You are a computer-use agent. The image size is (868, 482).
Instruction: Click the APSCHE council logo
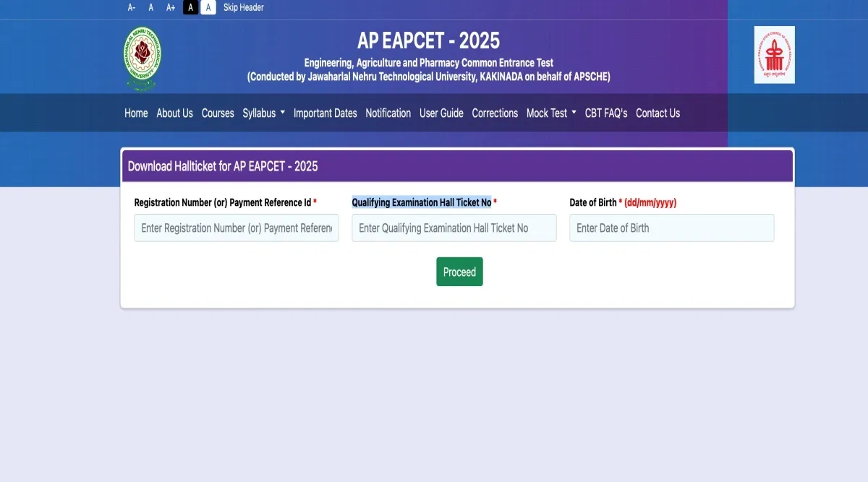[774, 55]
